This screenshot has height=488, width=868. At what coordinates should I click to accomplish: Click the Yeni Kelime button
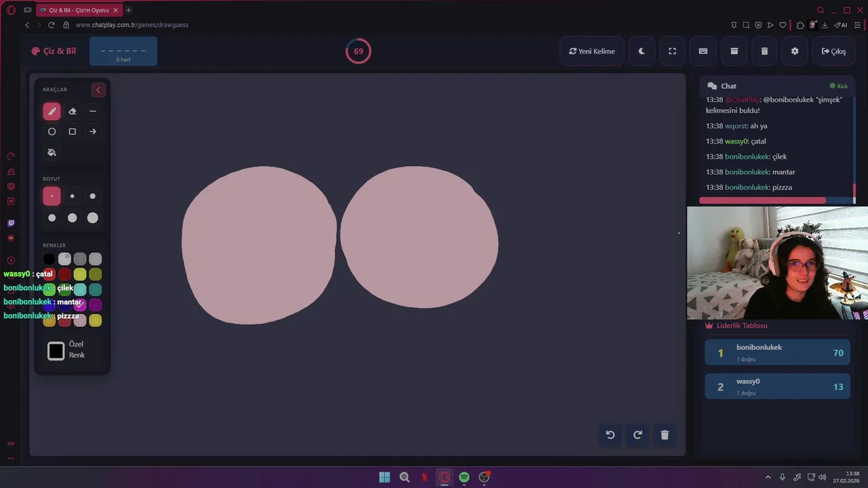pyautogui.click(x=592, y=51)
